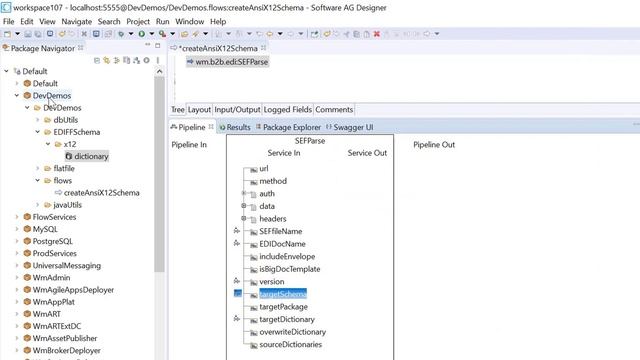Expand the javaUtils folder

click(x=38, y=205)
